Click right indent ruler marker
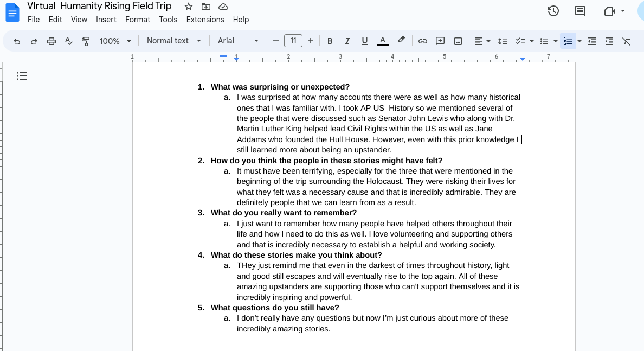644x351 pixels. pyautogui.click(x=522, y=59)
